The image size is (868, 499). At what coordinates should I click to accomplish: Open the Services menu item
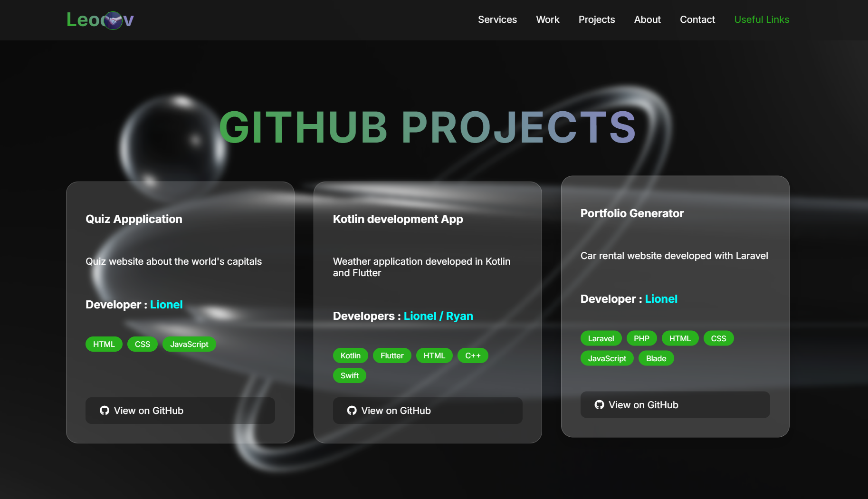pos(497,19)
